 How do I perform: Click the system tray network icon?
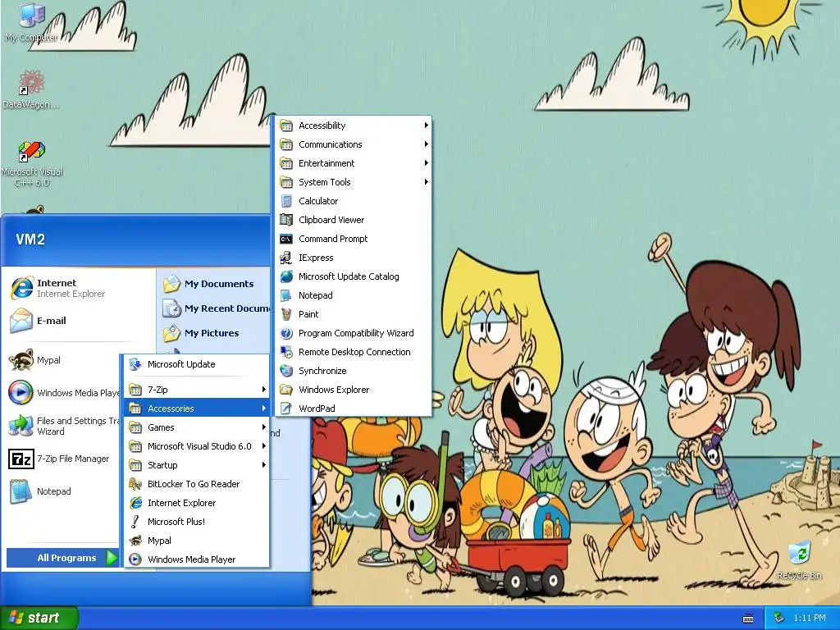click(779, 619)
